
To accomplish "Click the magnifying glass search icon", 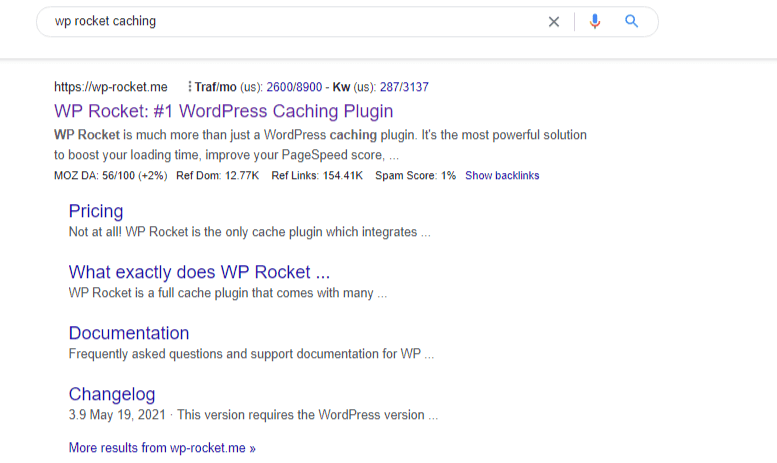I will tap(631, 21).
